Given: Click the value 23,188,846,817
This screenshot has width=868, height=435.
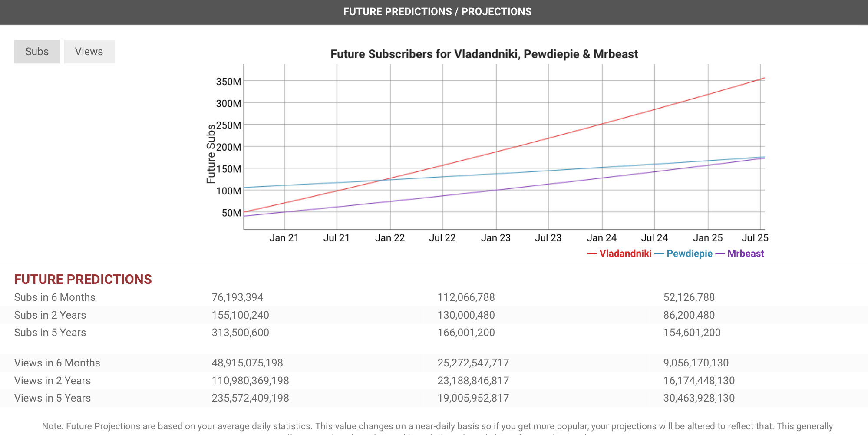Looking at the screenshot, I should (x=473, y=381).
